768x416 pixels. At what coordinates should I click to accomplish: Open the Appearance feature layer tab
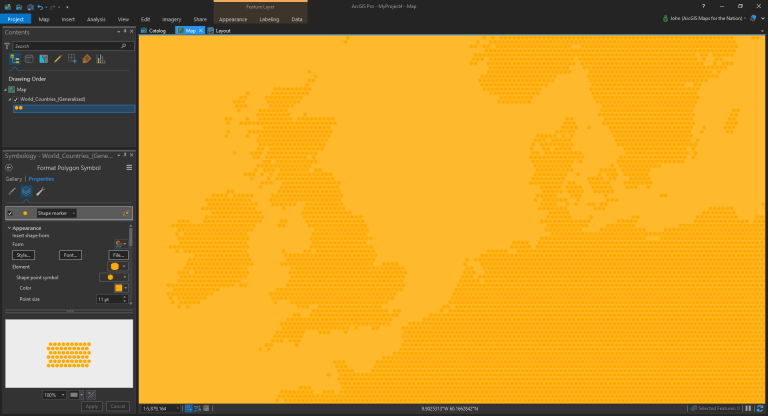(233, 19)
